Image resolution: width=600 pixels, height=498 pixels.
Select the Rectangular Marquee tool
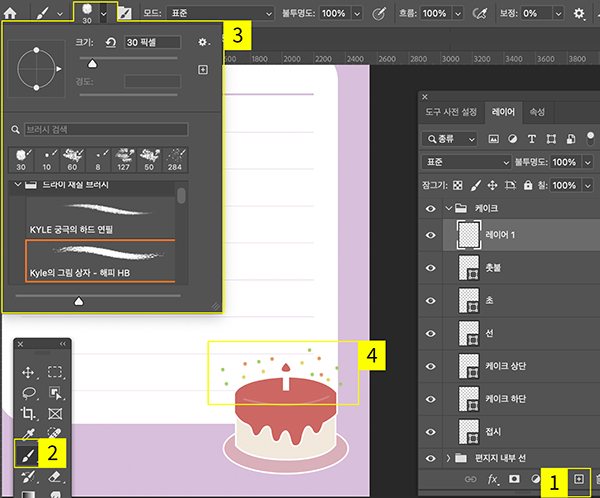[55, 372]
